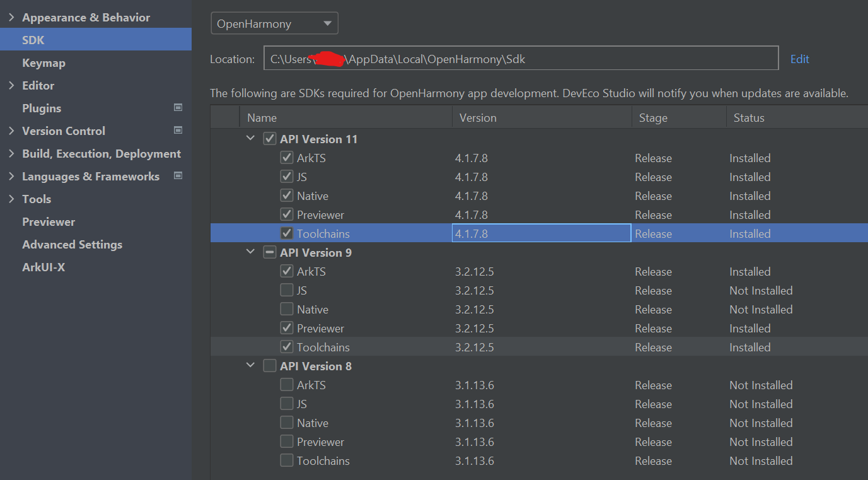Collapse the API Version 9 group
The height and width of the screenshot is (480, 868).
(x=251, y=252)
